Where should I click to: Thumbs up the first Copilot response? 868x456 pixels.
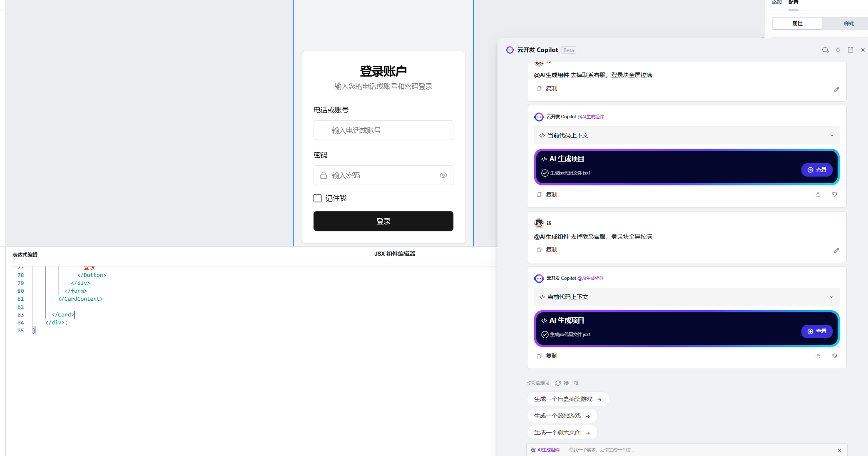tap(818, 194)
